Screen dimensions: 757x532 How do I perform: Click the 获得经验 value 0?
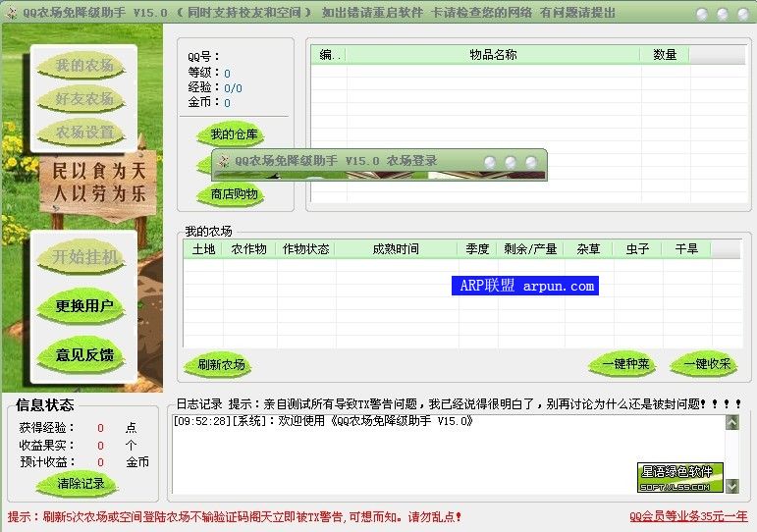point(100,428)
